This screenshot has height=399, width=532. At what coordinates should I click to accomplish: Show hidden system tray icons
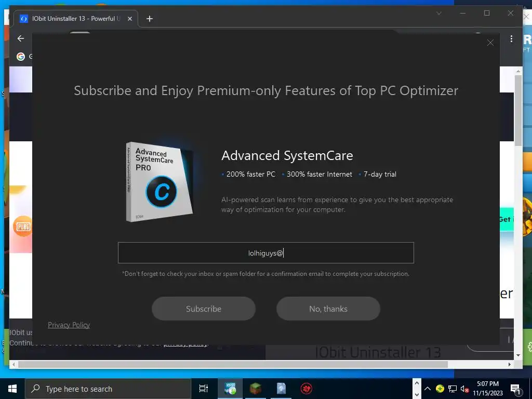(x=428, y=389)
